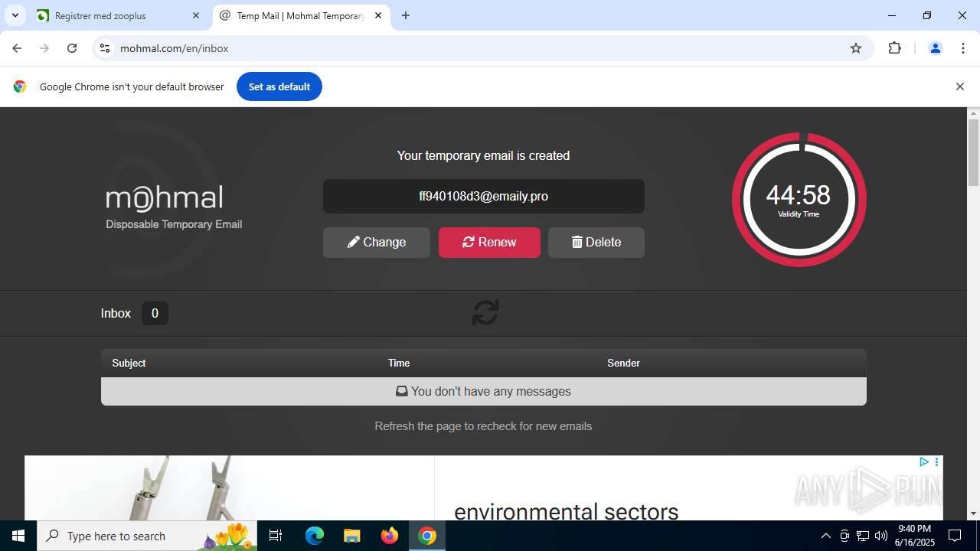Click the You don't have any messages row
Screen dimensions: 980x551
coord(484,391)
